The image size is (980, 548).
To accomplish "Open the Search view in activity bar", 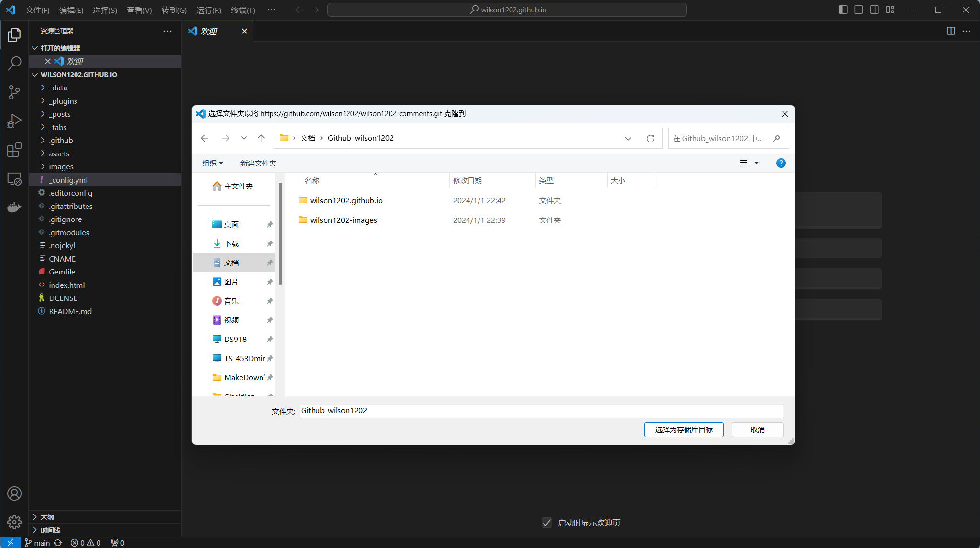I will (x=14, y=63).
